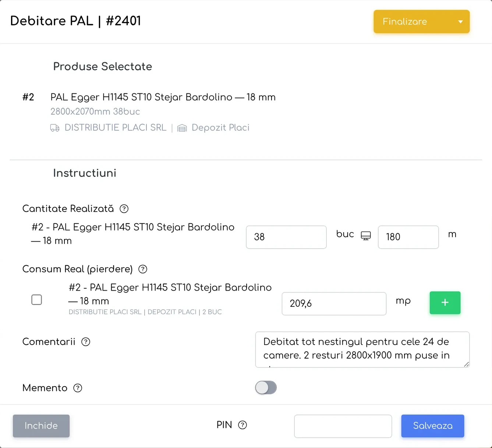The height and width of the screenshot is (448, 492).
Task: Click the textarea resize handle in Comentarii
Action: pyautogui.click(x=466, y=364)
